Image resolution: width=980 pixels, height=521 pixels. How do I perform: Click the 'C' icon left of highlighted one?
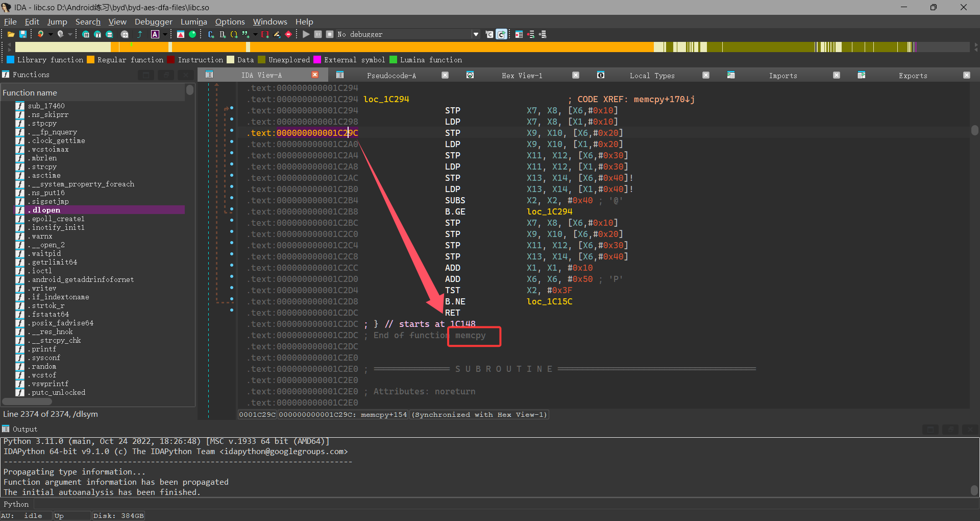tap(489, 34)
